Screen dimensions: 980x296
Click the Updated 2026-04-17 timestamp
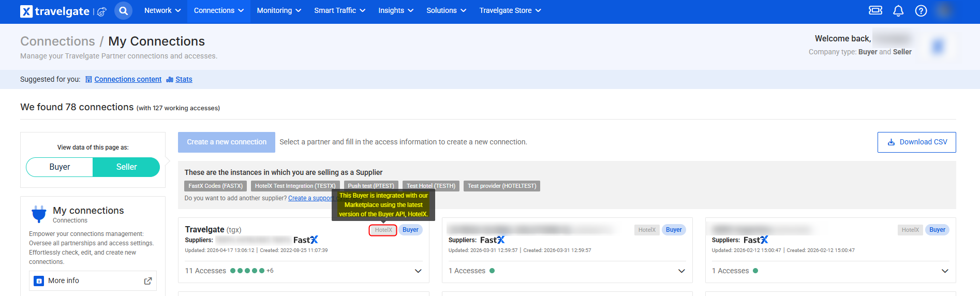coord(219,250)
